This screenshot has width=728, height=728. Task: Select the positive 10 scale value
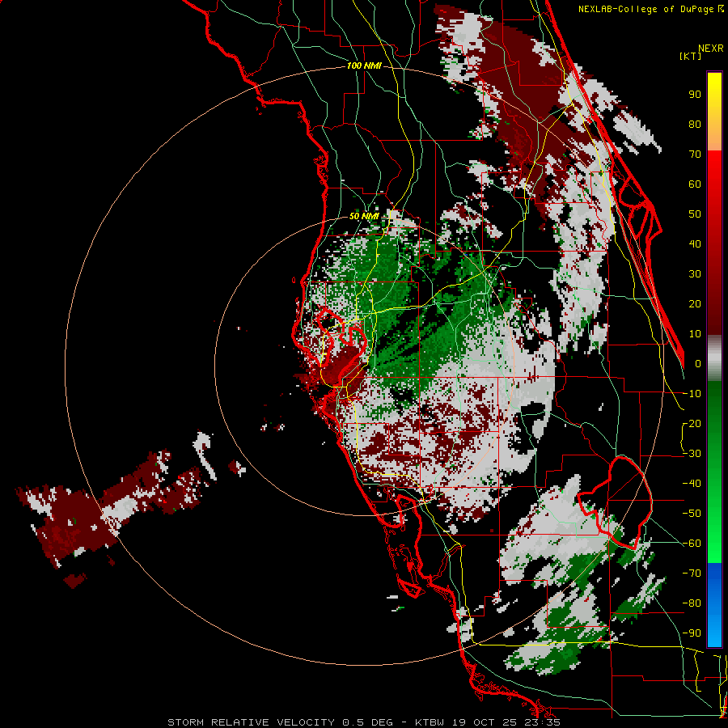click(695, 334)
